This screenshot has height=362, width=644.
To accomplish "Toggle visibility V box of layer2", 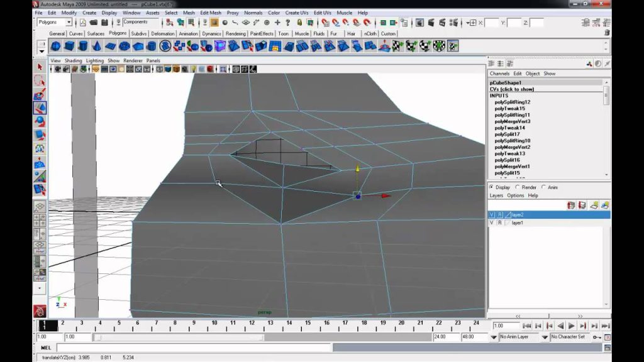I will tap(492, 215).
